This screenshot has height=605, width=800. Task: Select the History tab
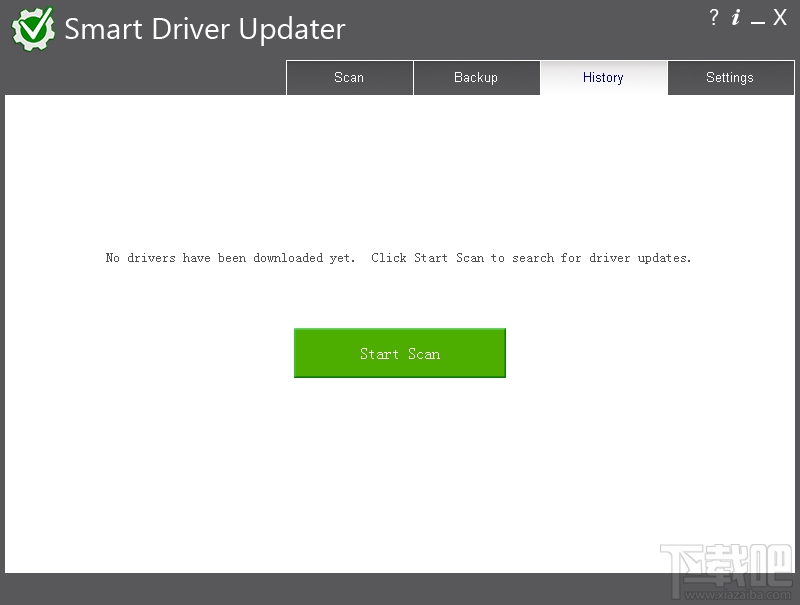point(603,77)
